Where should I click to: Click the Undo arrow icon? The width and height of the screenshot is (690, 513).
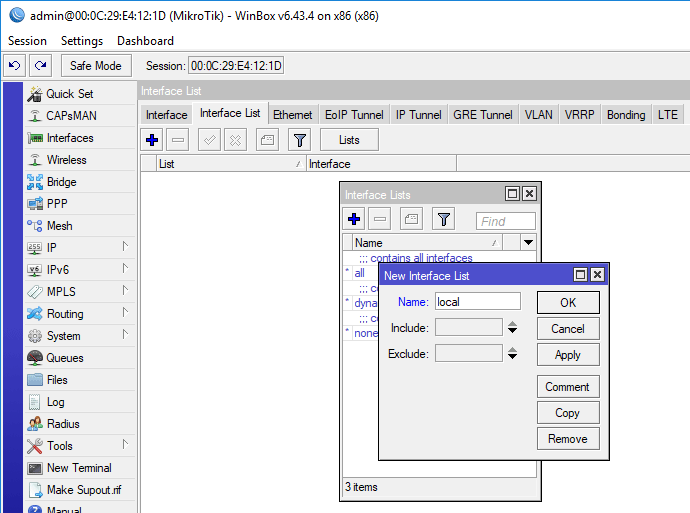pyautogui.click(x=15, y=66)
